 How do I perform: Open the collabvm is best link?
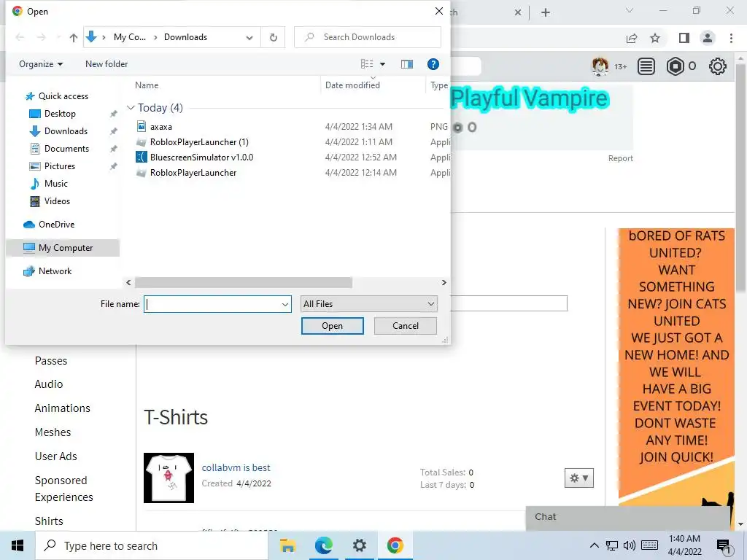coord(236,467)
